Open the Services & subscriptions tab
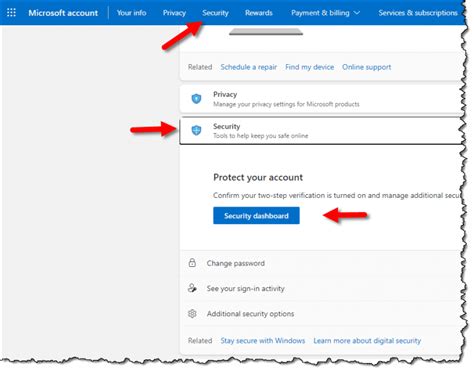Image resolution: width=474 pixels, height=371 pixels. pos(418,13)
